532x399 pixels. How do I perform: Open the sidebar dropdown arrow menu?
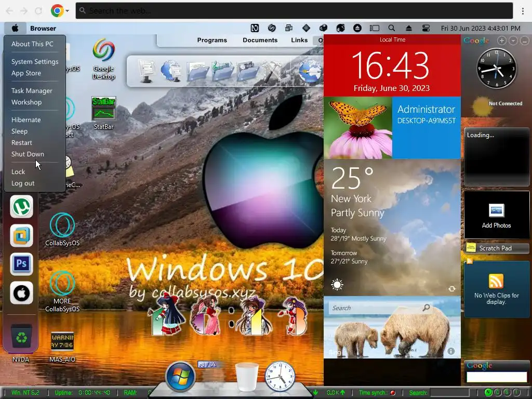point(513,41)
